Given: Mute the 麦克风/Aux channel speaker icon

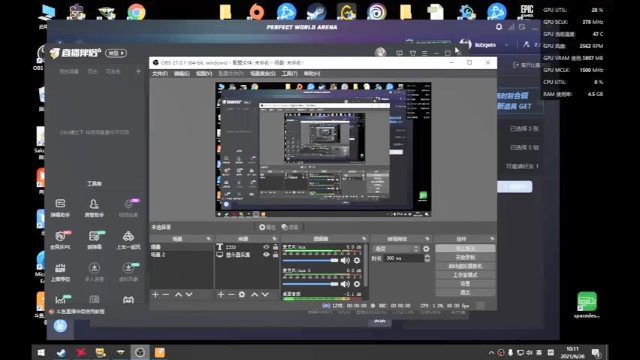Looking at the screenshot, I should [x=345, y=260].
